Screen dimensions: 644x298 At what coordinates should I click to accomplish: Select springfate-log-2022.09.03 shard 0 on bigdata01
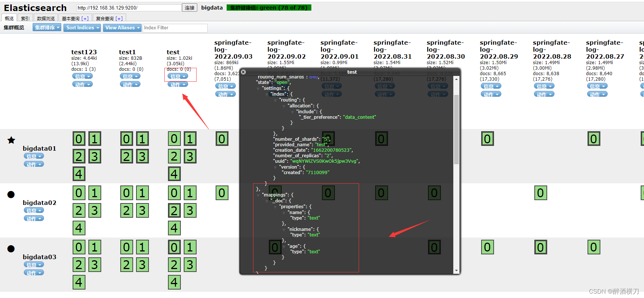click(222, 139)
